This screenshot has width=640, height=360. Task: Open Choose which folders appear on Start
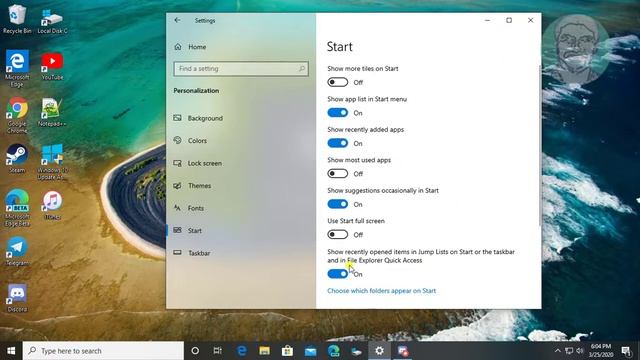(x=382, y=291)
